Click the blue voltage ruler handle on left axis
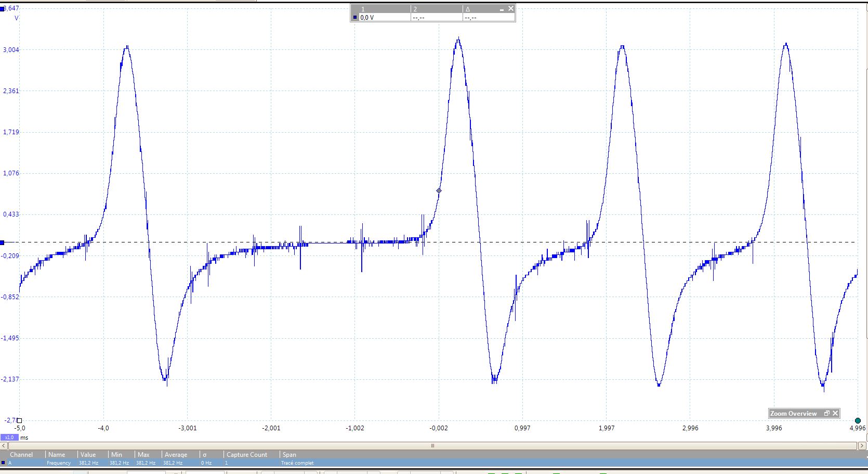 (3, 242)
